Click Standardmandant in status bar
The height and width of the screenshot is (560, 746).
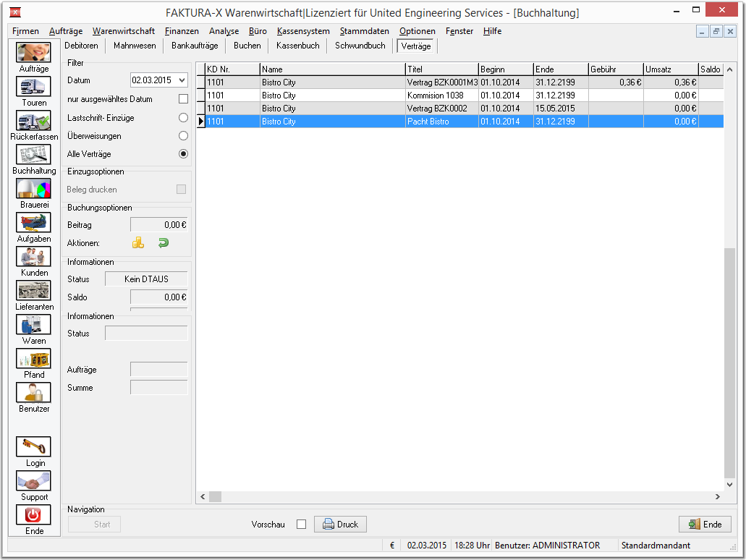[x=656, y=546]
